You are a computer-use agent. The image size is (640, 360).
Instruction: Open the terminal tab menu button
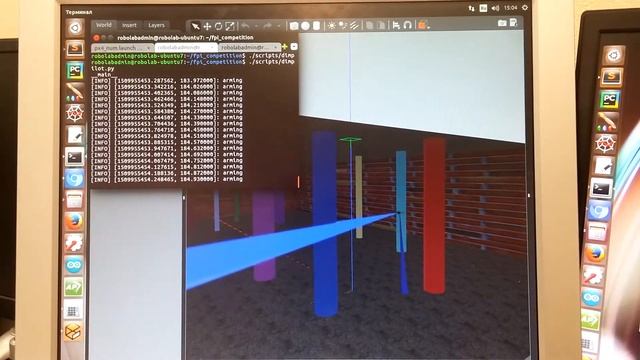294,47
